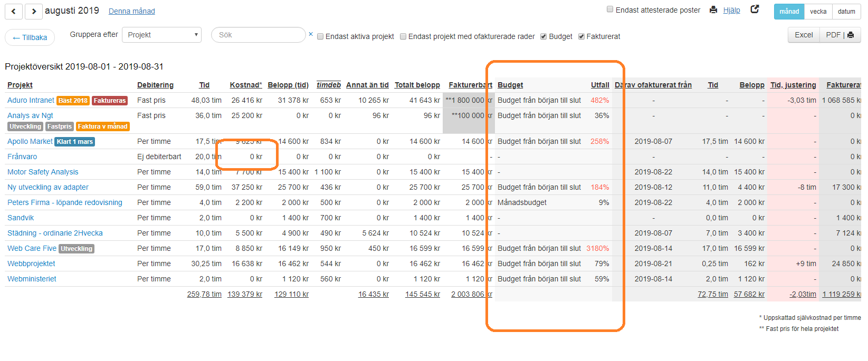Viewport: 868px width, 361px height.
Task: Enable 'Endast attesterade poster' checkbox
Action: (610, 9)
